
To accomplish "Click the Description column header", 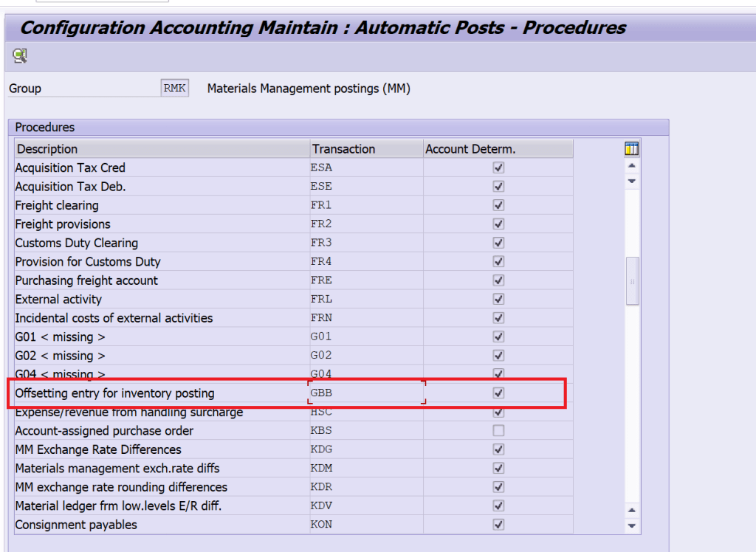I will 162,149.
